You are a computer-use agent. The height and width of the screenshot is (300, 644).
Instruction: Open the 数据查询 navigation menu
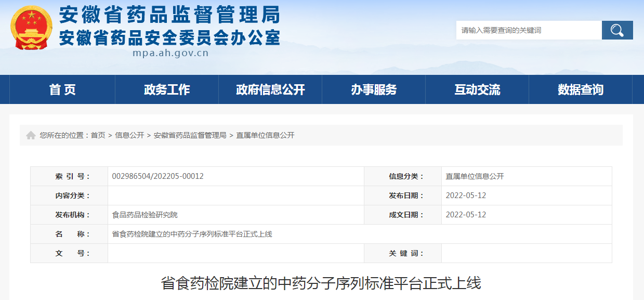[581, 89]
